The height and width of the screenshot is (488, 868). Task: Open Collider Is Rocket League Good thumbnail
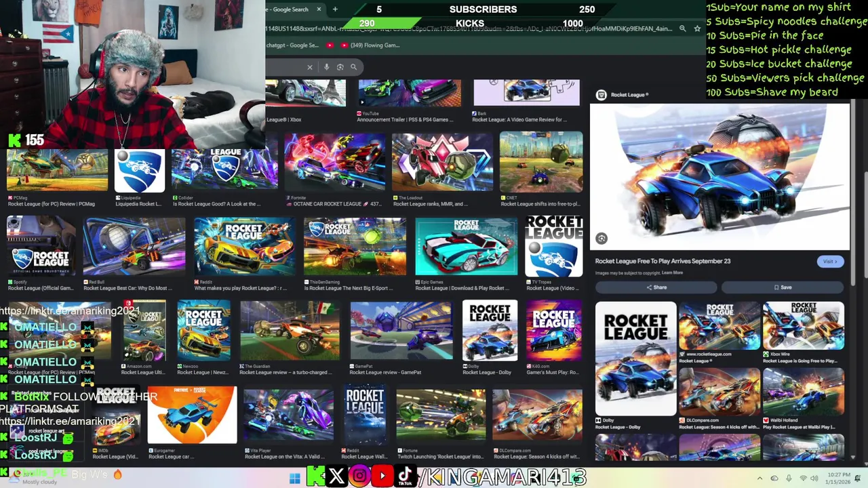pos(224,168)
